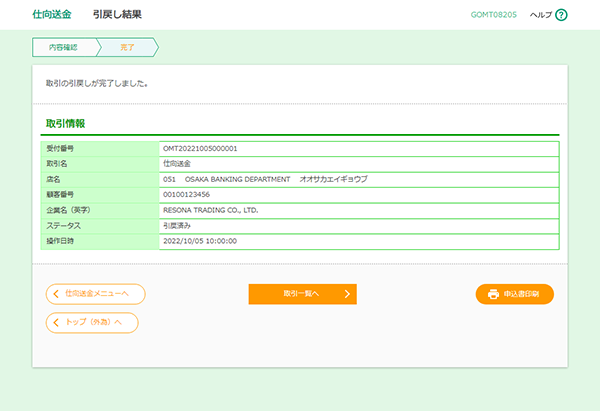600x411 pixels.
Task: Click the timestamp 2022/10/05 10:00:00
Action: [200, 241]
